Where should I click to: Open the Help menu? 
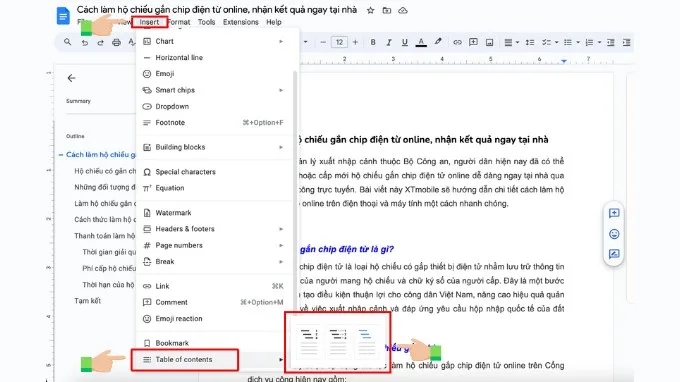274,22
